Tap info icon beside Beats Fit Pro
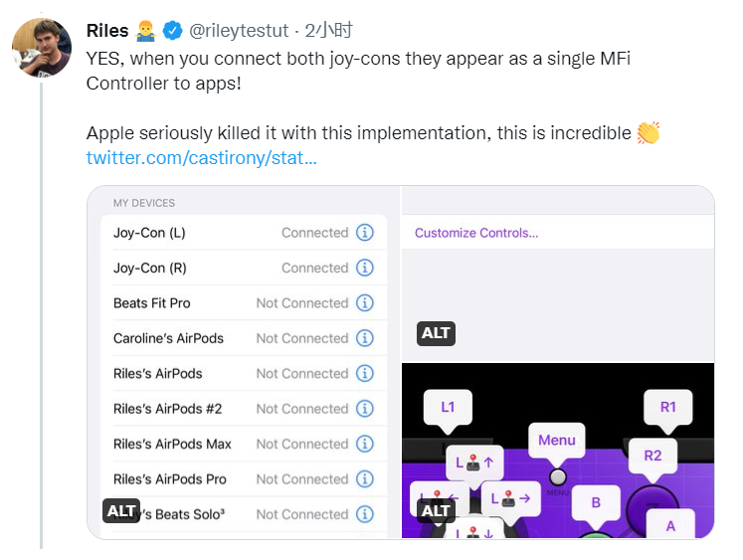This screenshot has height=560, width=743. click(x=365, y=303)
